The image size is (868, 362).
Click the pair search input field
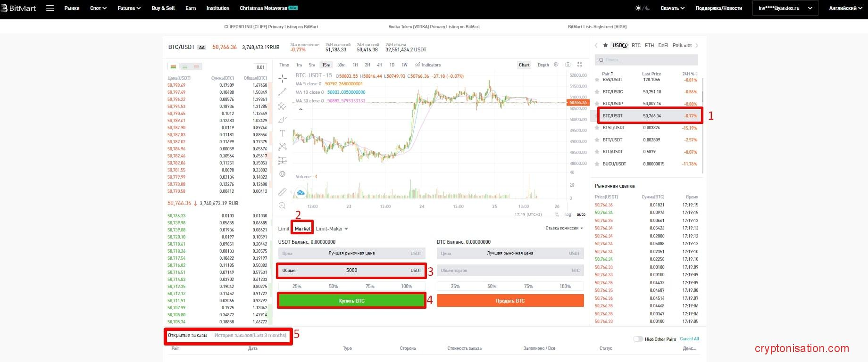point(646,60)
